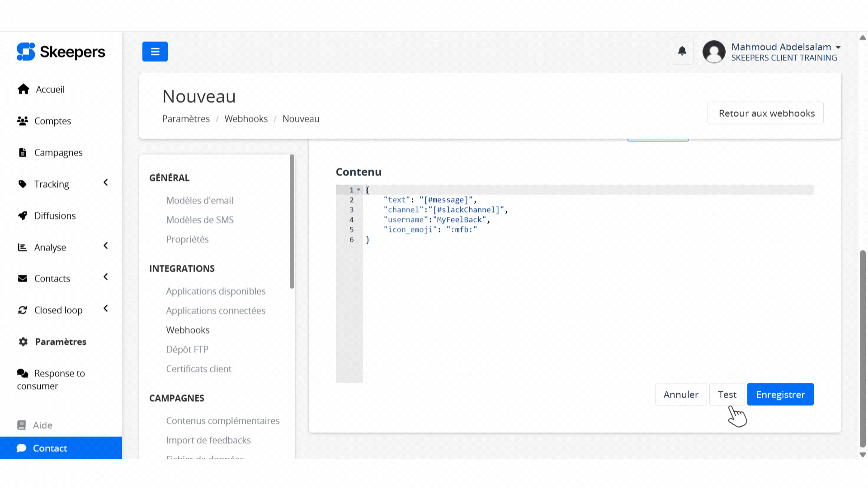Click the Skeepers logo
This screenshot has height=488, width=868.
point(61,52)
